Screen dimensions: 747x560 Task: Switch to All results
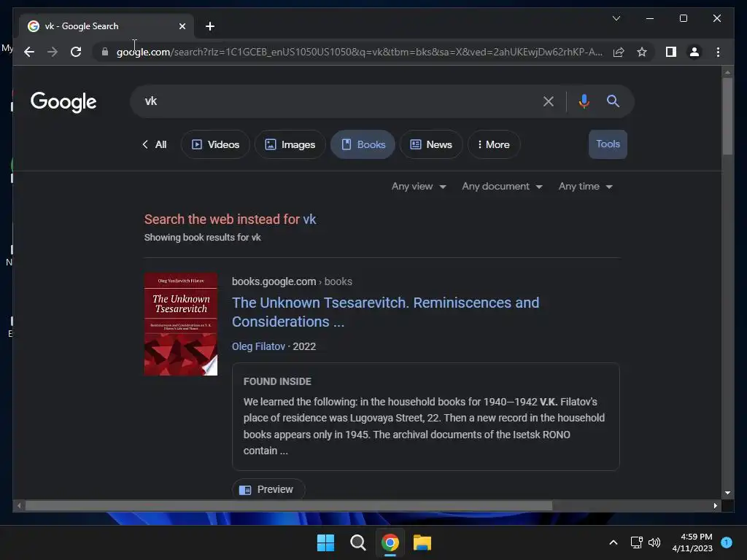coord(155,144)
